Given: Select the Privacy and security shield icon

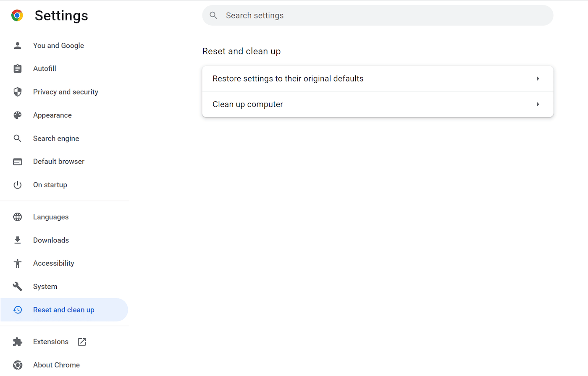Looking at the screenshot, I should pos(17,91).
